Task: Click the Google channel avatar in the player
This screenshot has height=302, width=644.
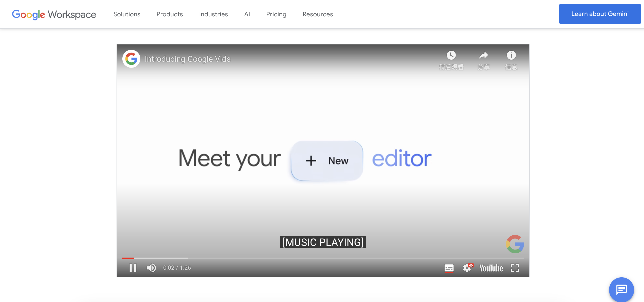Action: click(131, 59)
